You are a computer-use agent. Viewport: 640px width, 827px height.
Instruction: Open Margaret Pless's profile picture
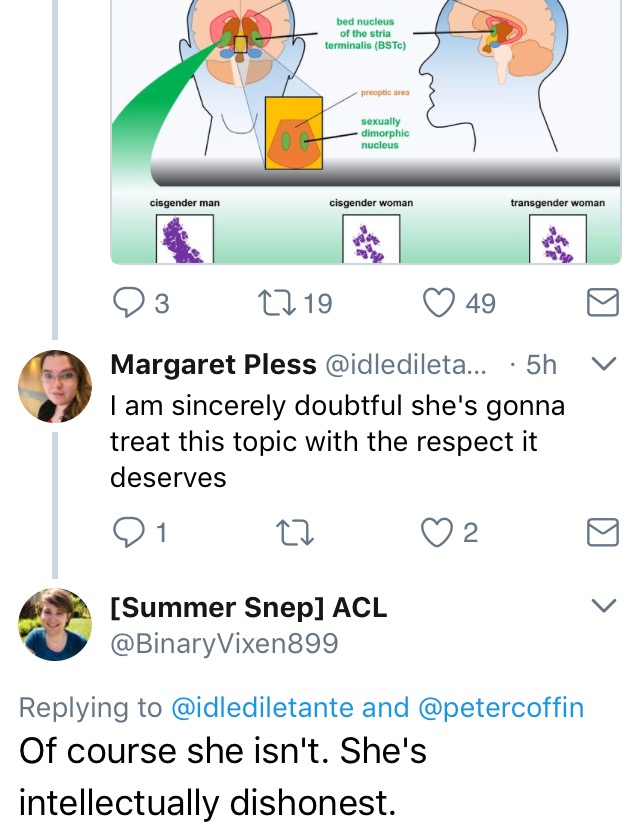55,386
